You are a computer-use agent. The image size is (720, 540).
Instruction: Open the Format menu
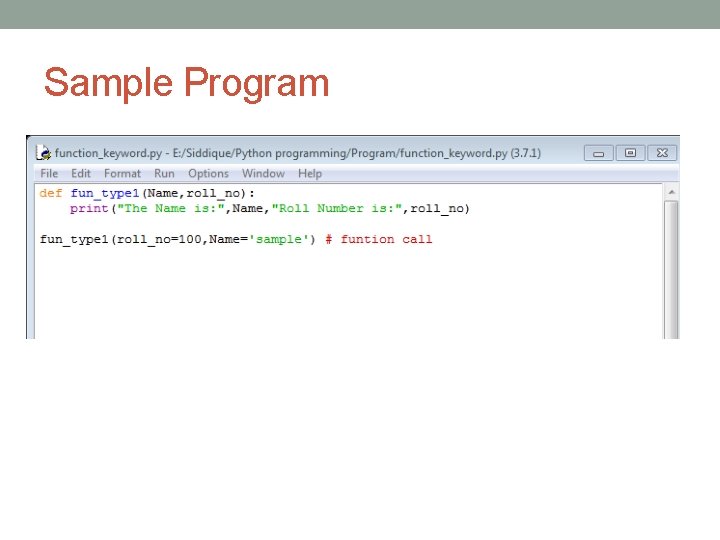122,174
